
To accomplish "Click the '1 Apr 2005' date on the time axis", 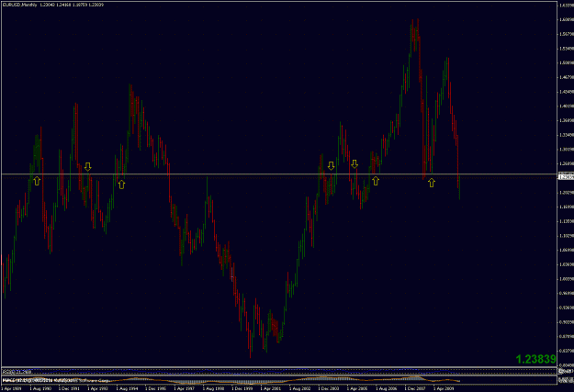I will 357,388.
